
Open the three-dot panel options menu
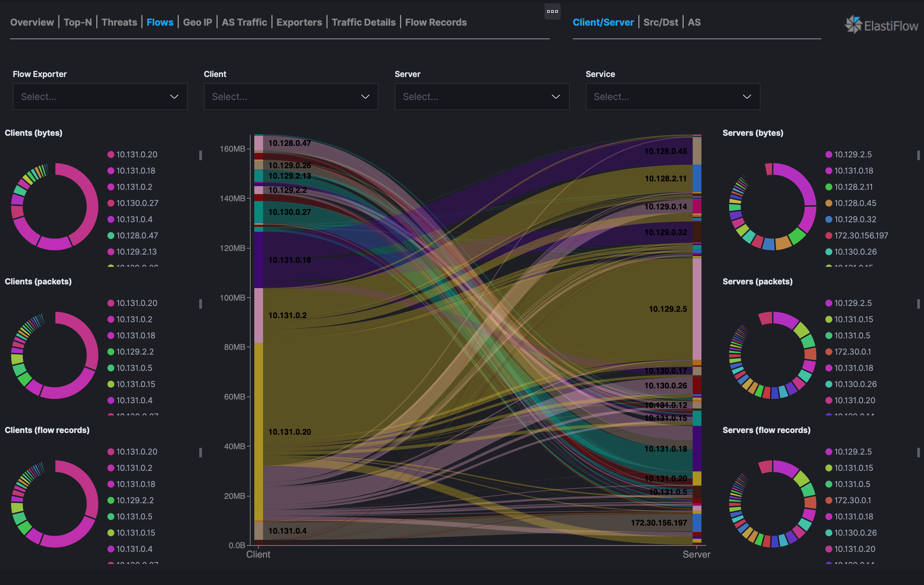552,11
